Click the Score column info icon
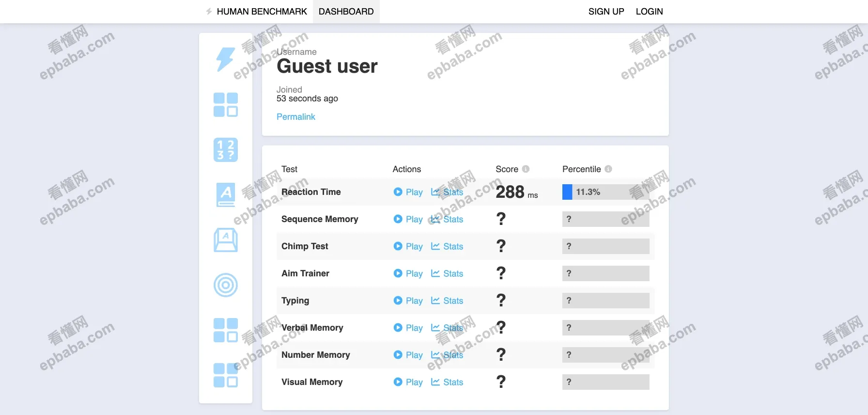This screenshot has height=415, width=868. click(x=526, y=169)
